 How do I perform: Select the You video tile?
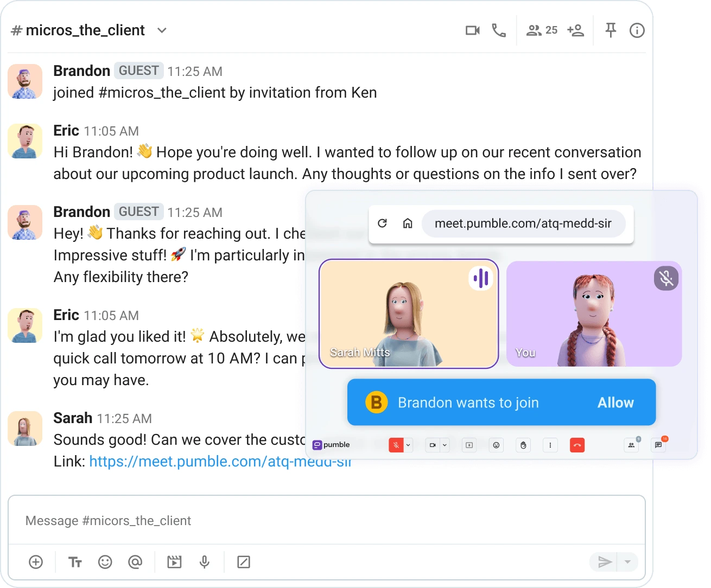594,314
